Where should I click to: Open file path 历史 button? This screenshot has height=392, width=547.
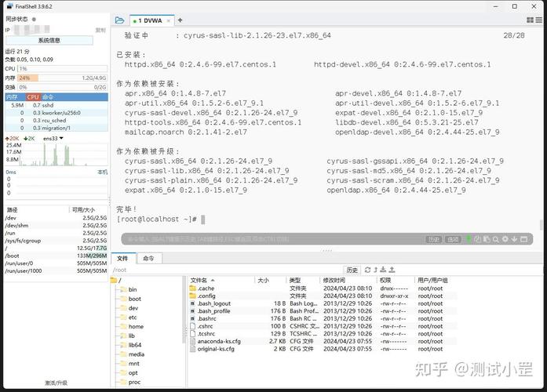pyautogui.click(x=352, y=270)
